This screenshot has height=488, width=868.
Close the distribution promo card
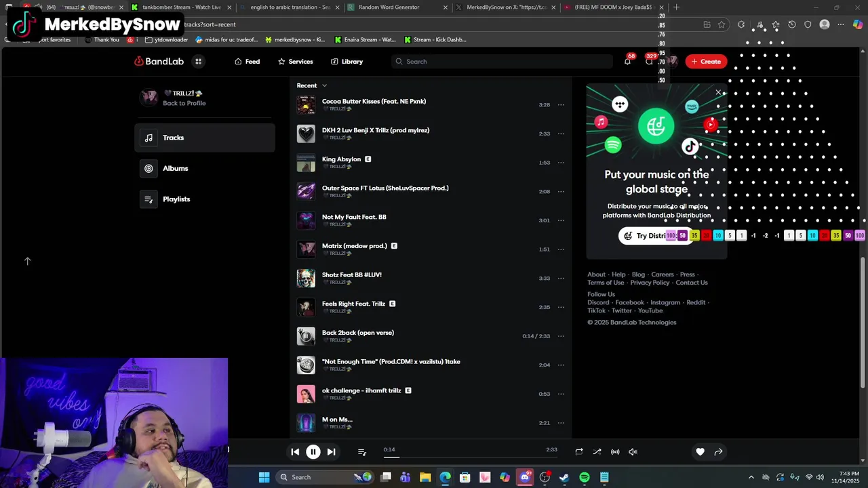click(718, 92)
